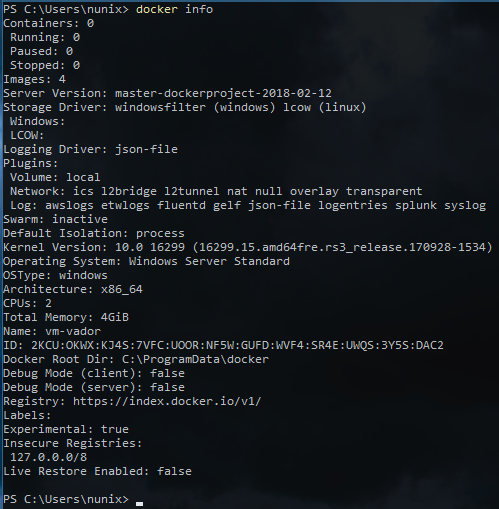Click the 'docker info' command text
The width and height of the screenshot is (499, 509).
[x=174, y=9]
